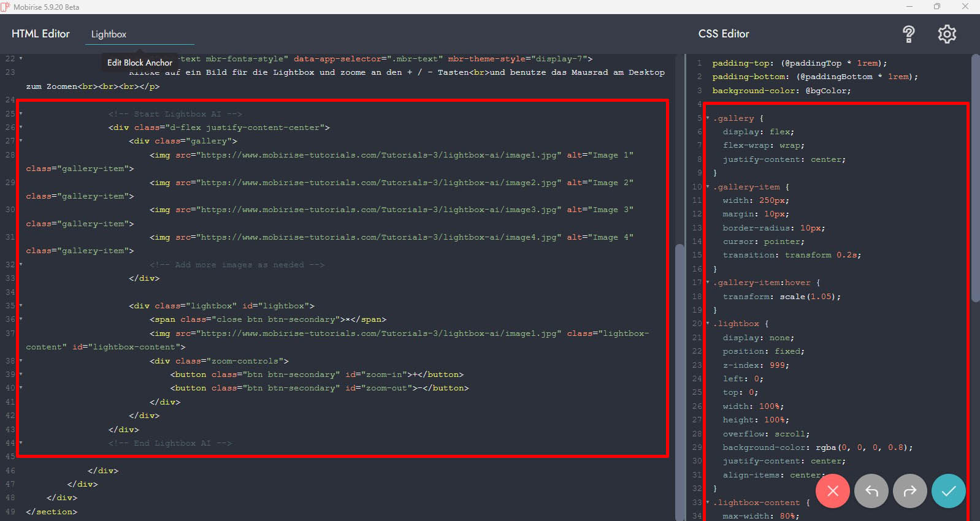The width and height of the screenshot is (980, 521).
Task: Click the CSS editor vertical scrollbar thumb
Action: [x=975, y=178]
